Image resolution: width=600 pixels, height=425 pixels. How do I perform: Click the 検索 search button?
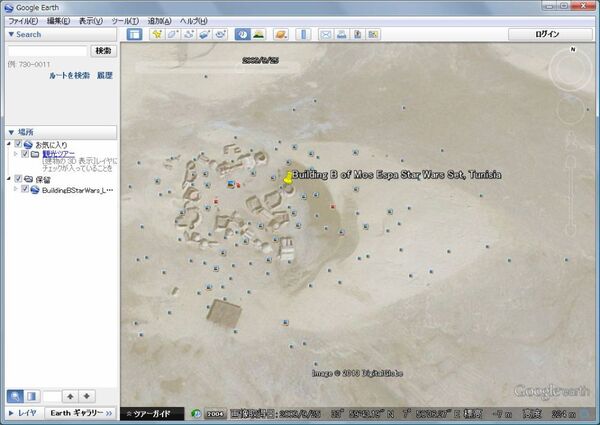pos(103,51)
